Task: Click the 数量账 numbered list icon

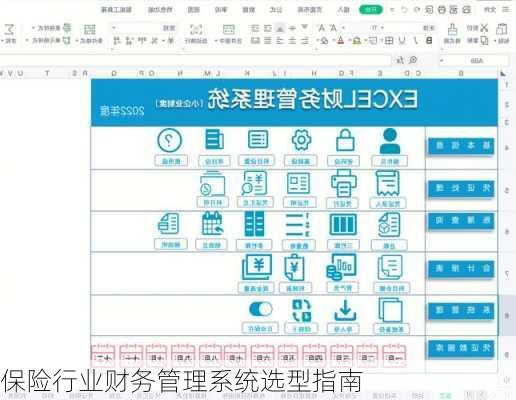Action: point(297,225)
